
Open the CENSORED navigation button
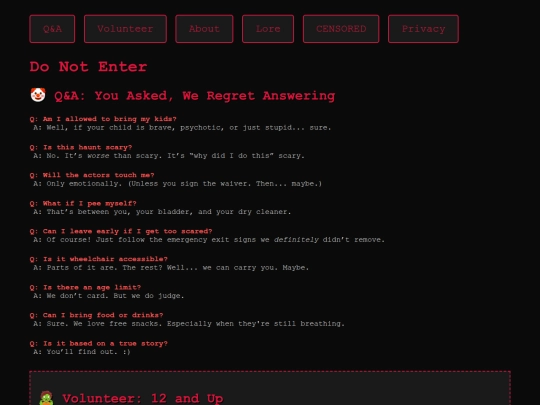coord(341,29)
